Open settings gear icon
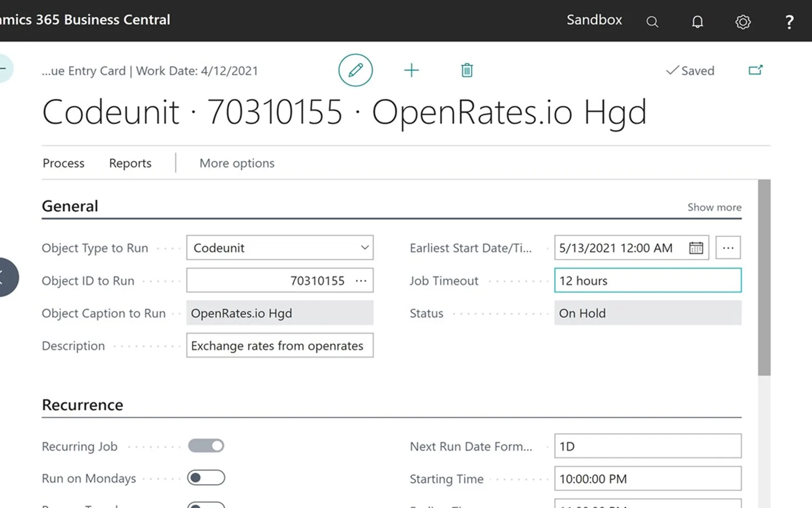812x508 pixels. coord(743,21)
